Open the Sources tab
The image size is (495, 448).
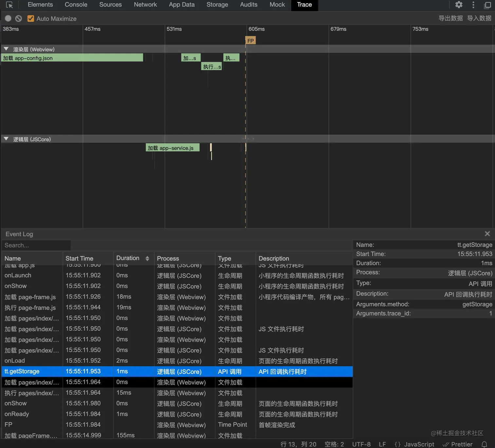click(111, 5)
